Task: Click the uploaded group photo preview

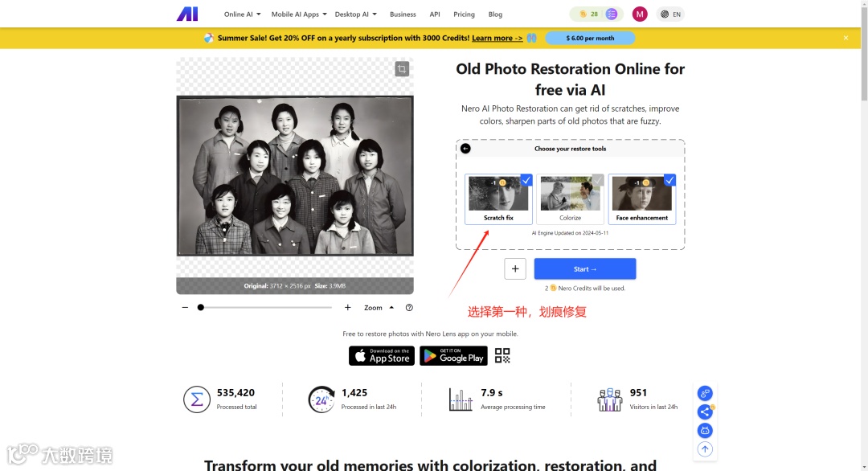Action: click(x=295, y=176)
